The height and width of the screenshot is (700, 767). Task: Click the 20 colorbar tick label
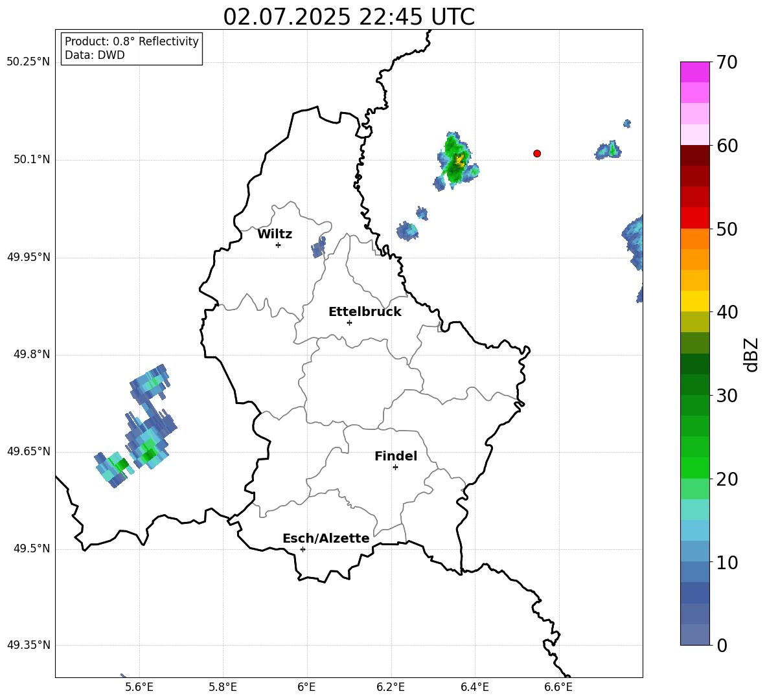click(726, 479)
